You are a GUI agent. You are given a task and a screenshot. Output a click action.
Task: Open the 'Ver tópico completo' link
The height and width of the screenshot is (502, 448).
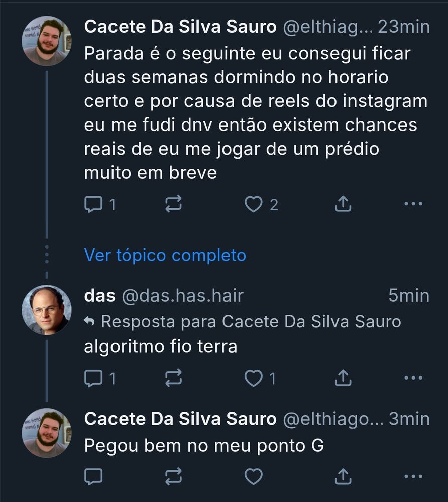[164, 255]
